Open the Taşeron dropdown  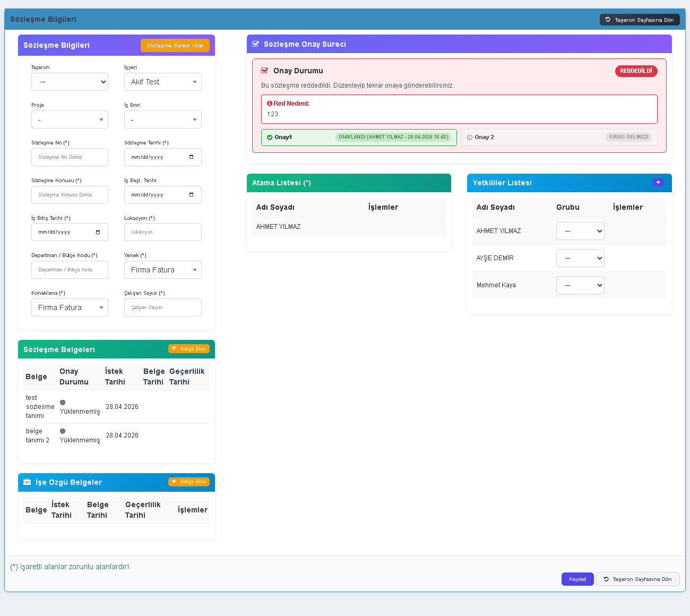coord(70,82)
